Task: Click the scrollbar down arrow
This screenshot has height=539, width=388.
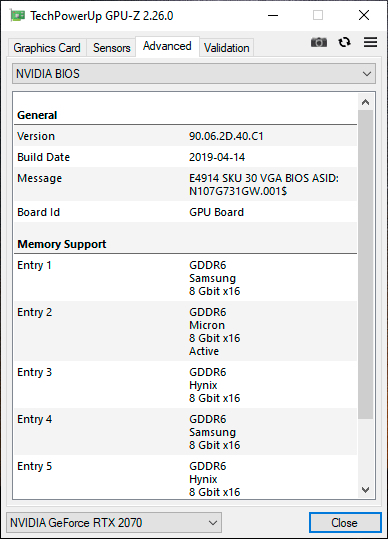Action: [x=366, y=490]
